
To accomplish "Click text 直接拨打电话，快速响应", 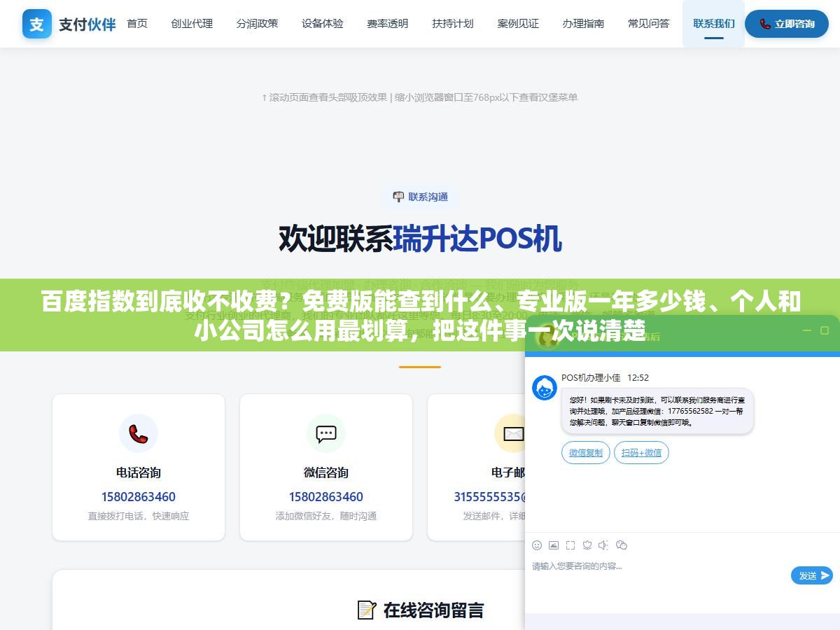I will click(x=139, y=516).
